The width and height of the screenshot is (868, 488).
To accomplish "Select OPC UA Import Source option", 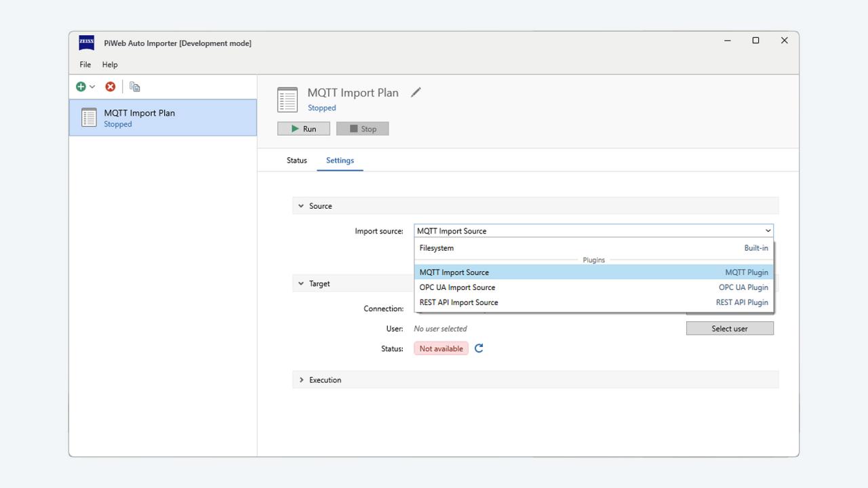I will (457, 287).
